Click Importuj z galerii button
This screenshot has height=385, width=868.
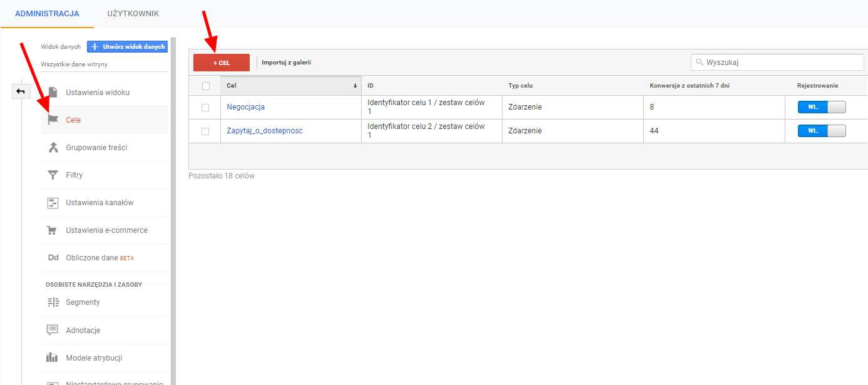286,63
